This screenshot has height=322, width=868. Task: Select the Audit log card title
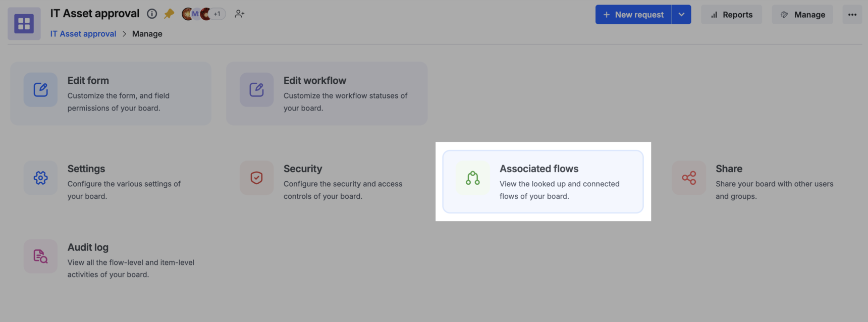pos(88,247)
